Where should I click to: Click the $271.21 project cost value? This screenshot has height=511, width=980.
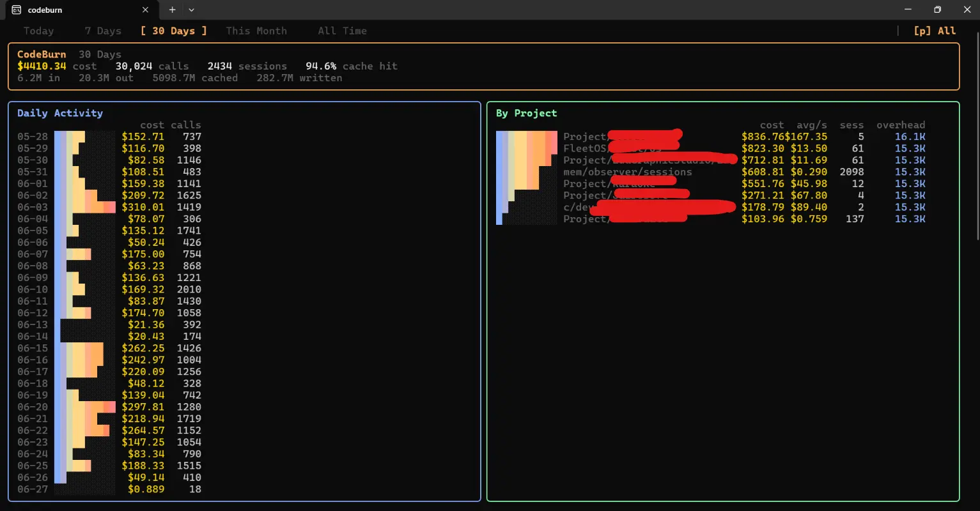pos(763,195)
